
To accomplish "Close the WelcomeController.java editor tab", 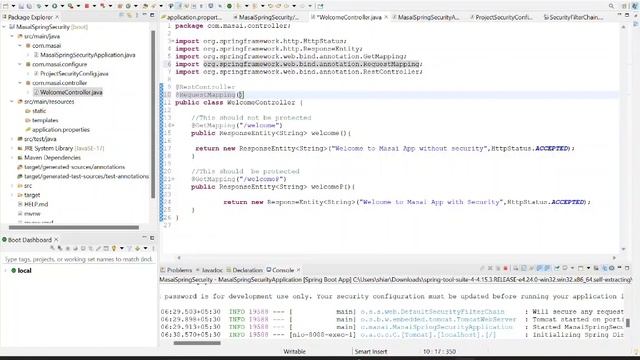I will pyautogui.click(x=386, y=17).
